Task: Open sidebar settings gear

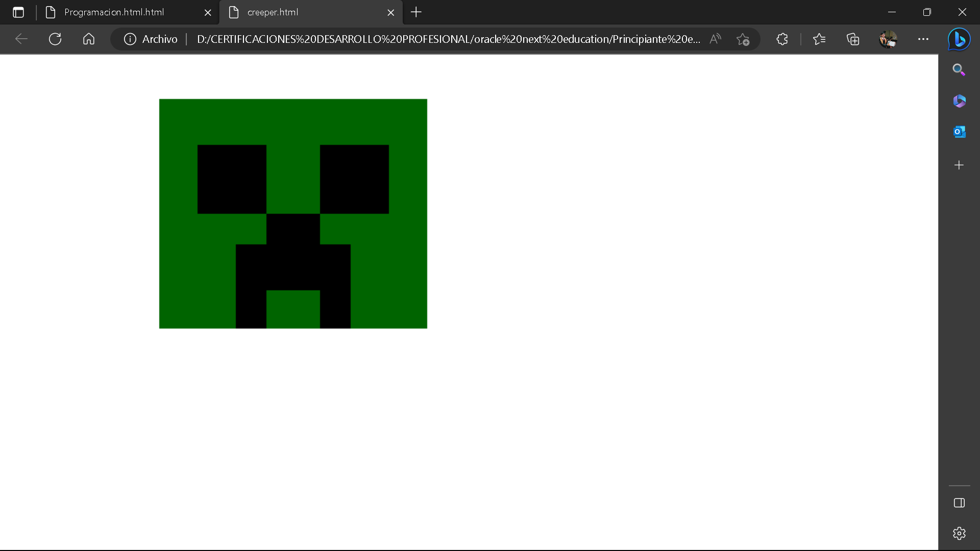Action: 959,534
